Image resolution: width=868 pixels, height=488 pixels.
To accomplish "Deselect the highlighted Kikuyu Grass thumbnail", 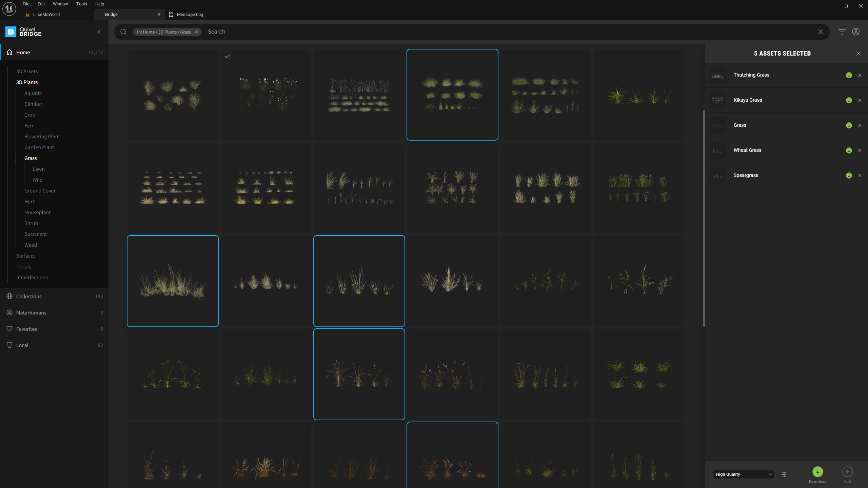I will pos(452,95).
